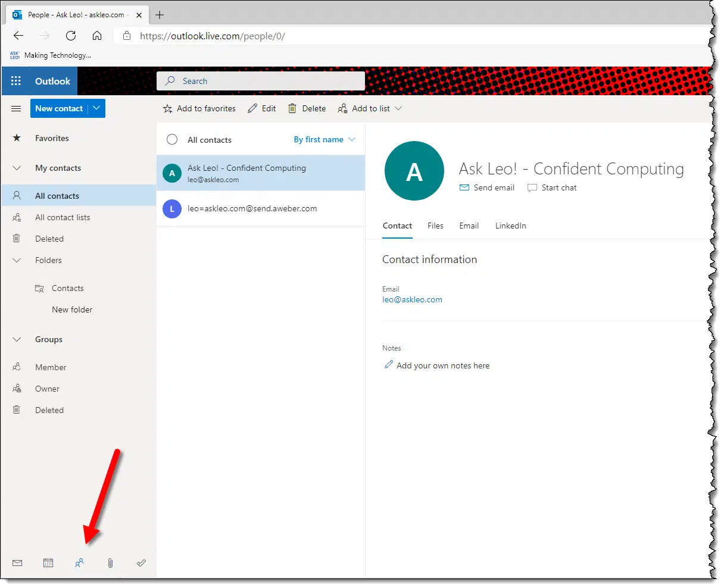727x588 pixels.
Task: Toggle the hamburger navigation pane icon
Action: (17, 108)
